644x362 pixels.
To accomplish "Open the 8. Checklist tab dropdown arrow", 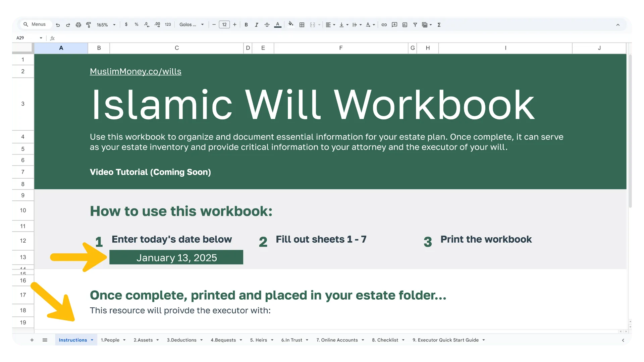I will tap(403, 340).
